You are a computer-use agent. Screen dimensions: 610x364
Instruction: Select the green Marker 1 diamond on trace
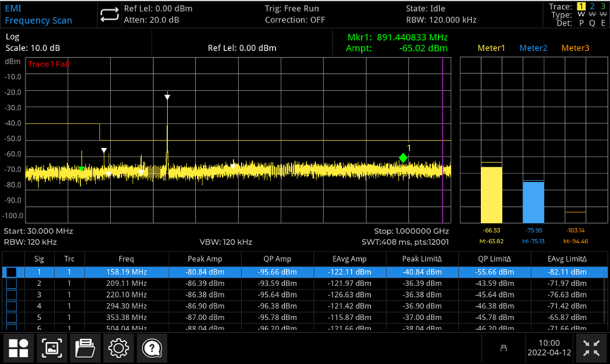point(403,157)
